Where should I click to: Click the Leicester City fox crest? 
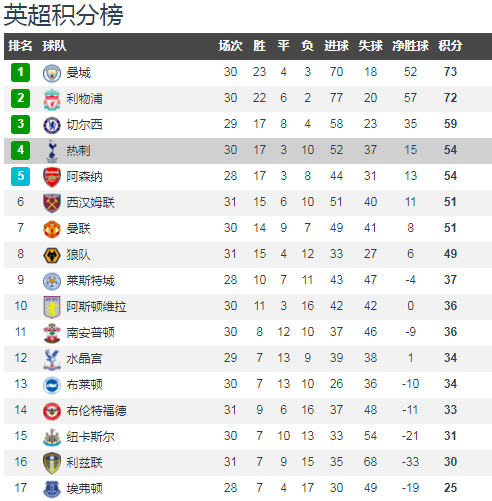pos(52,281)
